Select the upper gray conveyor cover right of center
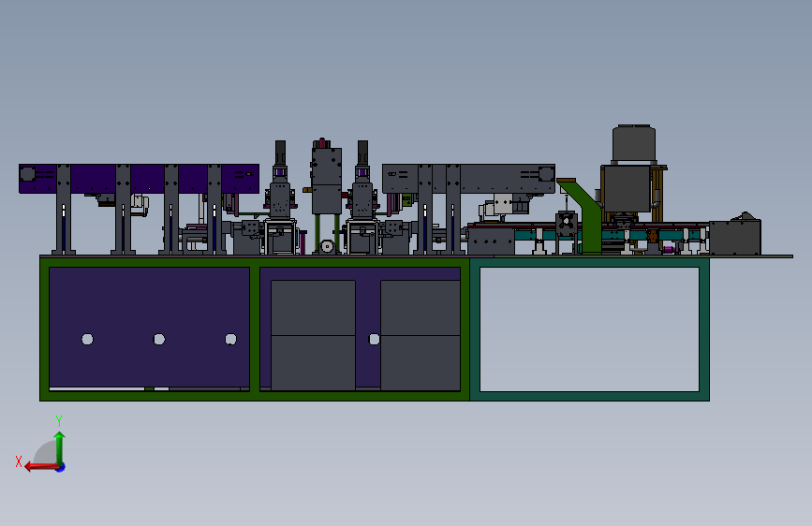The width and height of the screenshot is (812, 526). [x=468, y=179]
